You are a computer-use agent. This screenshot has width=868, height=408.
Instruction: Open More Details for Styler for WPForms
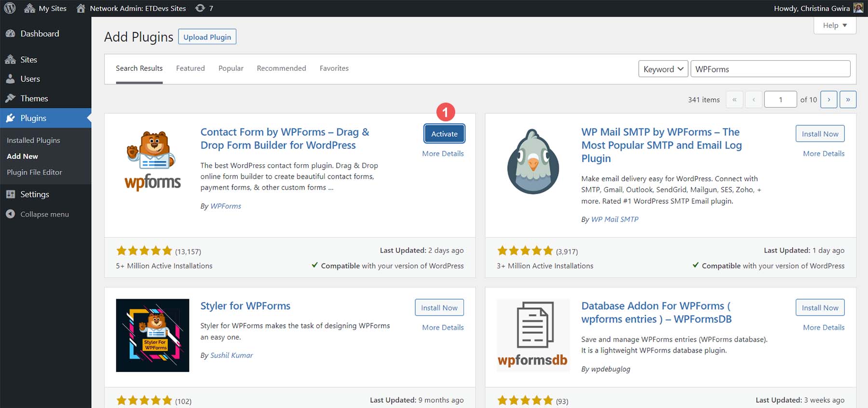pos(443,328)
